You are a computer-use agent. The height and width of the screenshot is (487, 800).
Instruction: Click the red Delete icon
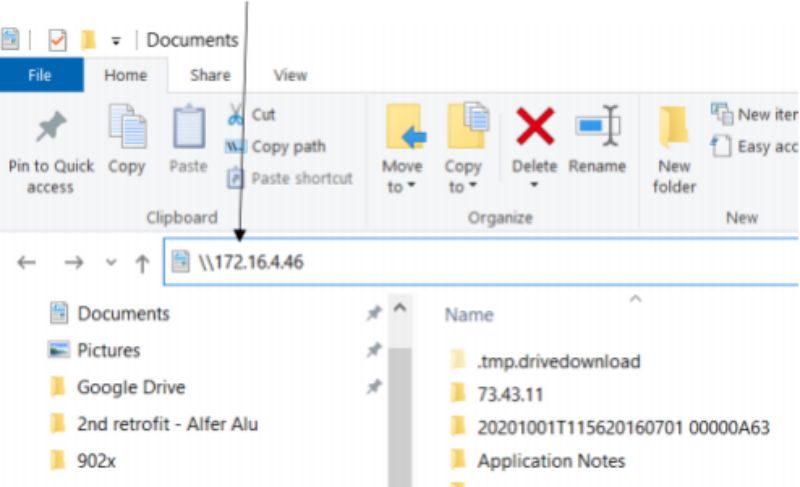(x=534, y=129)
